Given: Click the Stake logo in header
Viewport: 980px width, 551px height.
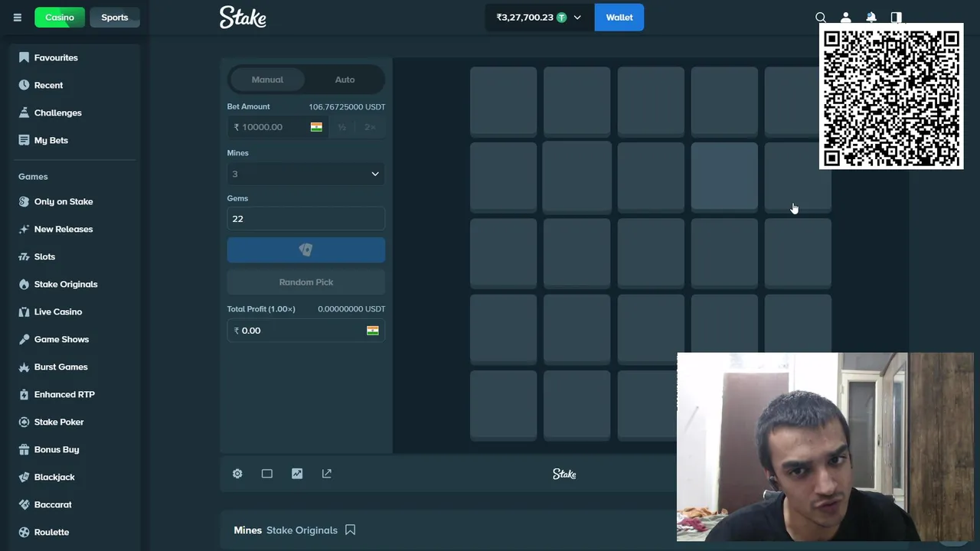Looking at the screenshot, I should click(243, 17).
